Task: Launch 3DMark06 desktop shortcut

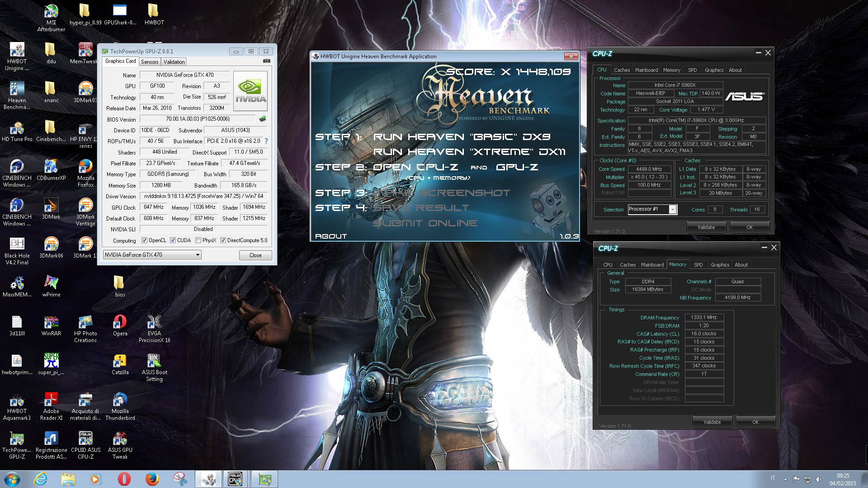Action: tap(51, 248)
